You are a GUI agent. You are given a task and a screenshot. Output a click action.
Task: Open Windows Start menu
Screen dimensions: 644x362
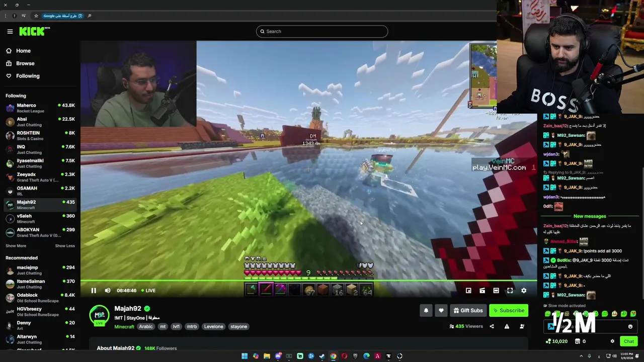245,356
